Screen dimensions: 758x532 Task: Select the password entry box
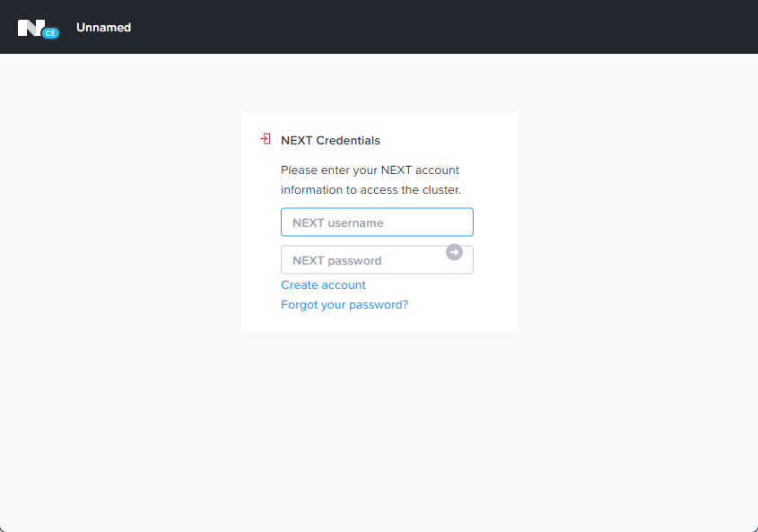pyautogui.click(x=377, y=260)
